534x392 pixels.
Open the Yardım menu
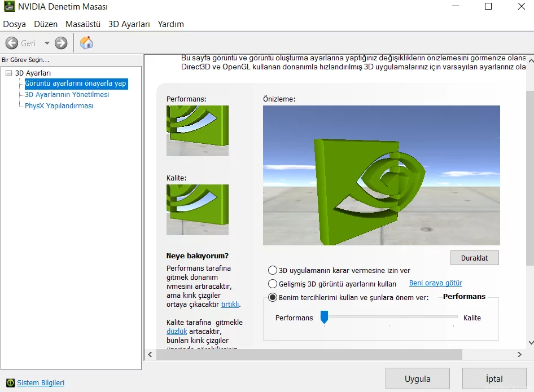coord(170,24)
